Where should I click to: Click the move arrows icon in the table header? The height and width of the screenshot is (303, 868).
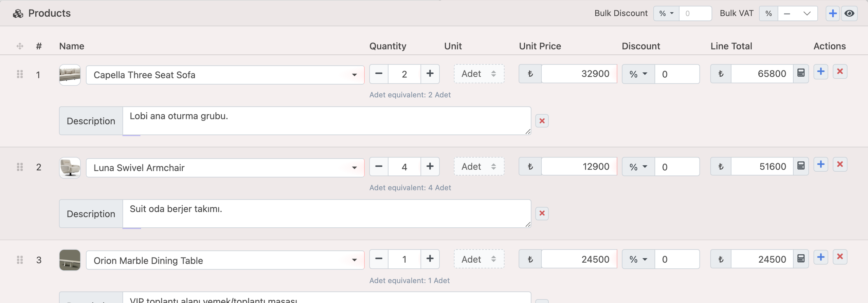coord(20,46)
